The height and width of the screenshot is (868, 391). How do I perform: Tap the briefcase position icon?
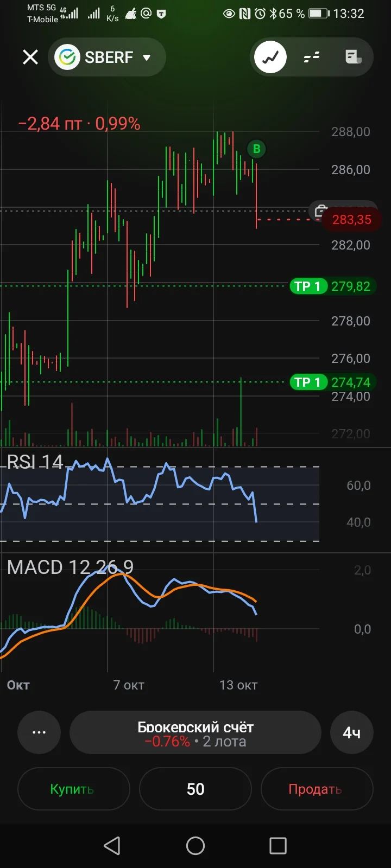tap(320, 210)
